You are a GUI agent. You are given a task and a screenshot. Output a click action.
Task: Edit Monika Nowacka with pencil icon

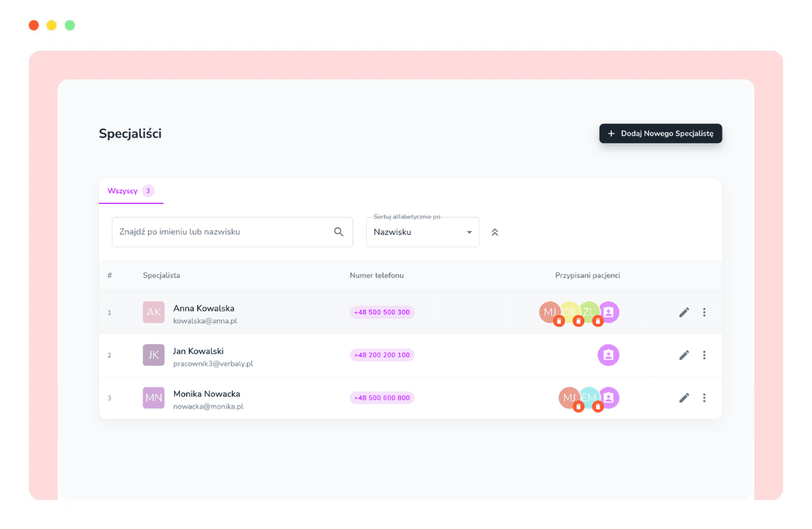point(684,398)
